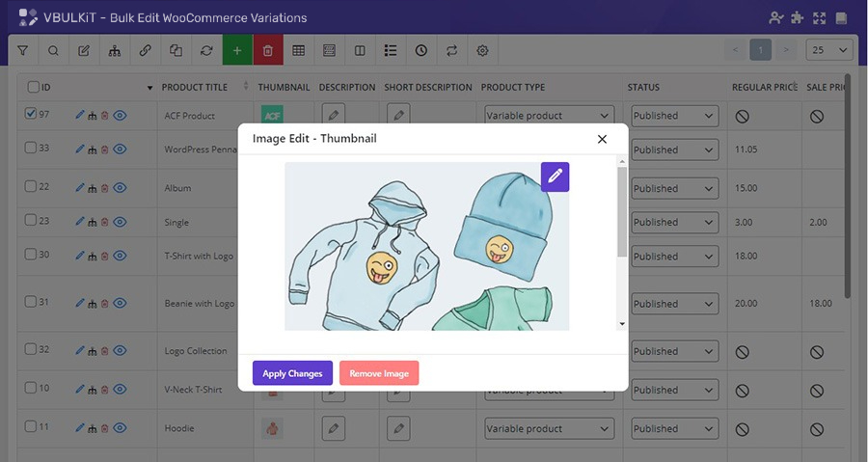Click the purple pencil edit image icon
868x462 pixels.
coord(555,177)
